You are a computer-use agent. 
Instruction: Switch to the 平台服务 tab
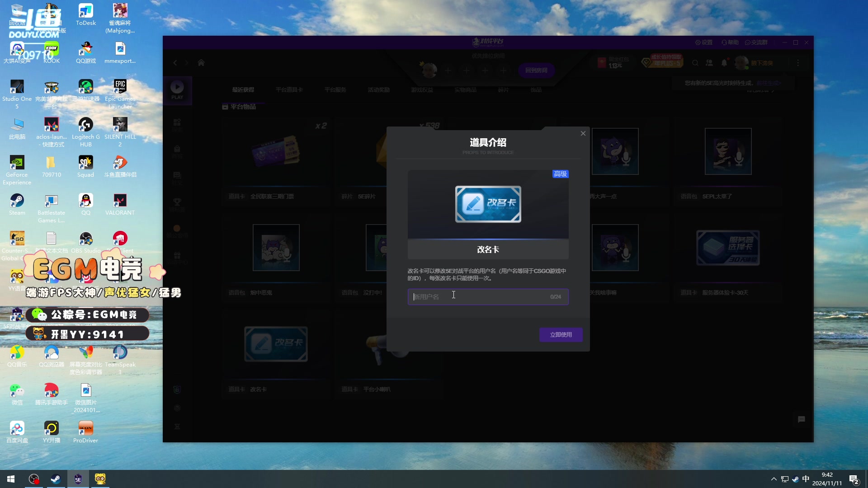pos(335,90)
